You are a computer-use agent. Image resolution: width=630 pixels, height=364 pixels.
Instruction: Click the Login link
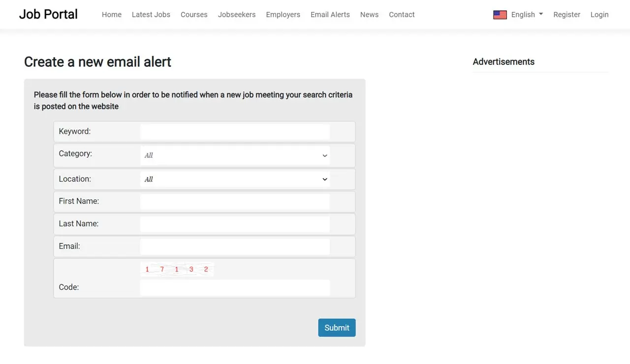(x=599, y=15)
